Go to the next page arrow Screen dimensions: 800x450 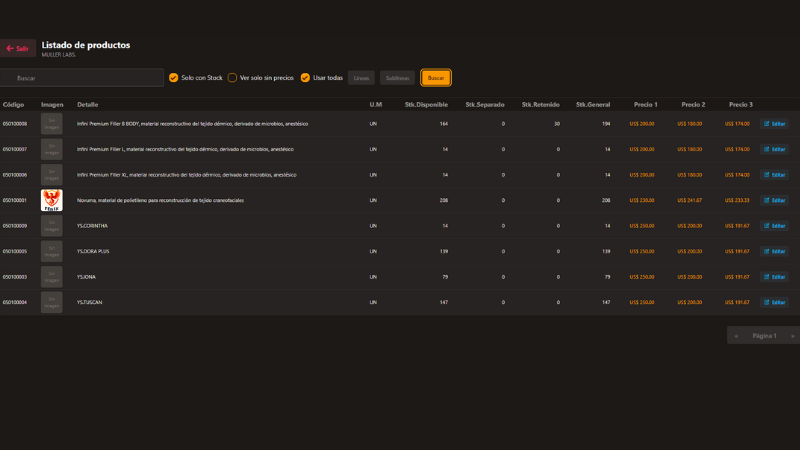(792, 336)
